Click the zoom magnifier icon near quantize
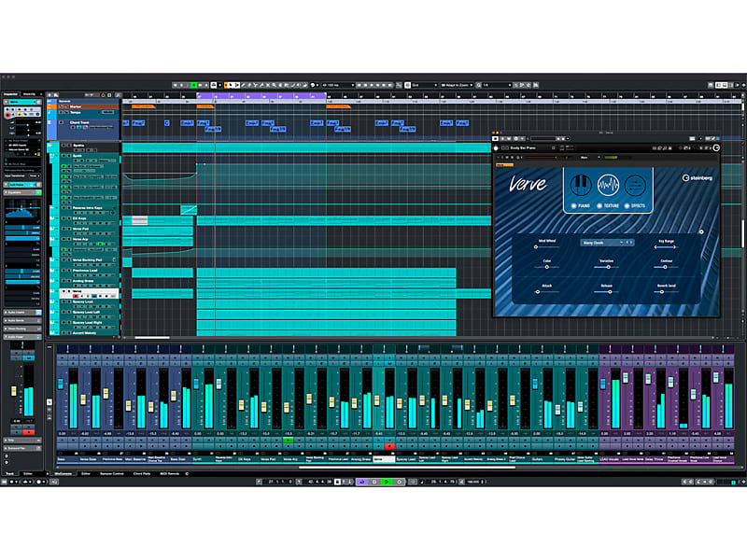Viewport: 747px width, 560px height. (x=479, y=85)
